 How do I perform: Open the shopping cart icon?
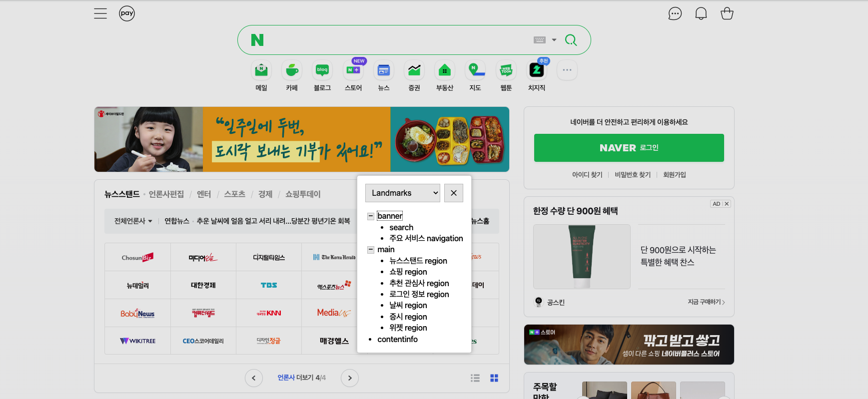(x=727, y=13)
